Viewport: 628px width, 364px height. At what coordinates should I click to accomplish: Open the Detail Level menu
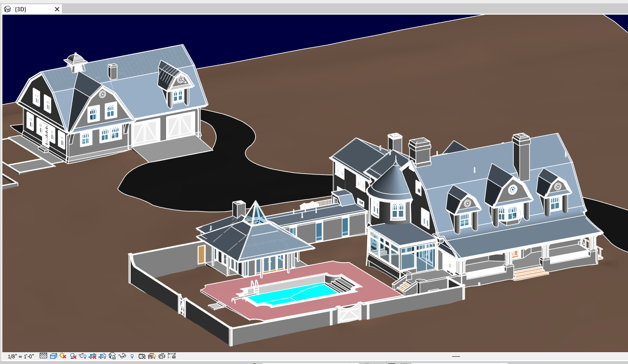pos(43,356)
